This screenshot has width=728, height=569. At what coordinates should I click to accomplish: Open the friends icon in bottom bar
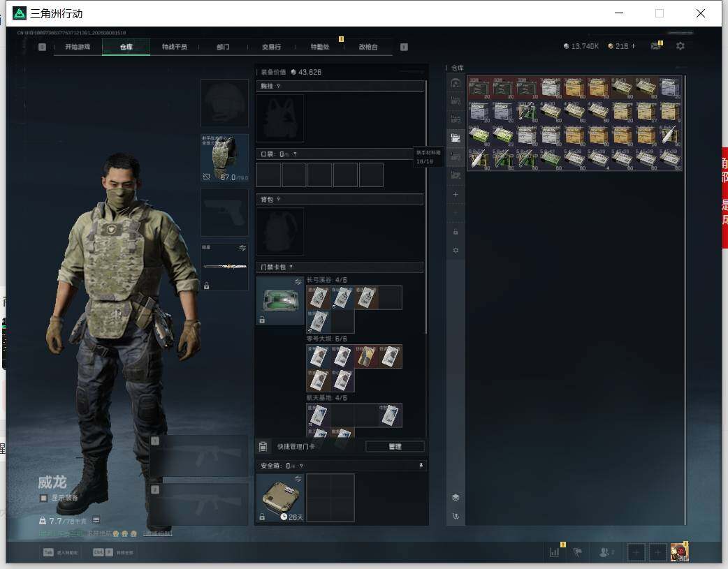coord(605,552)
